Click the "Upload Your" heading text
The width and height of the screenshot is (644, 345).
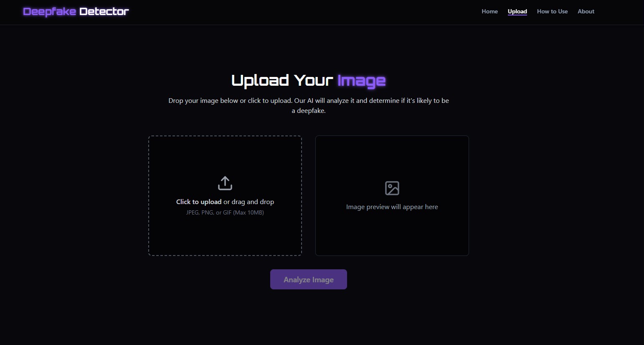click(282, 80)
